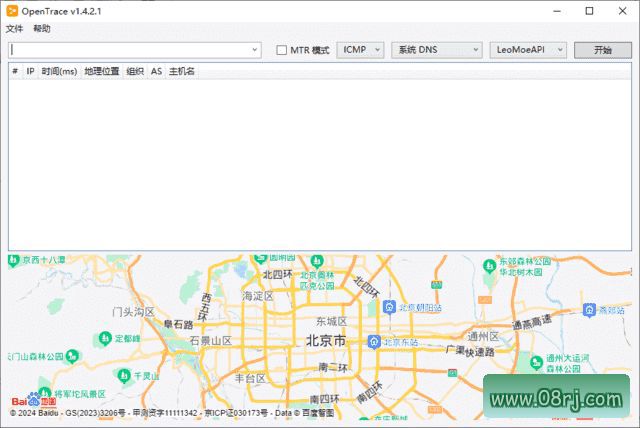Click the Baidu copyright text on map
This screenshot has height=428, width=640.
(172, 413)
